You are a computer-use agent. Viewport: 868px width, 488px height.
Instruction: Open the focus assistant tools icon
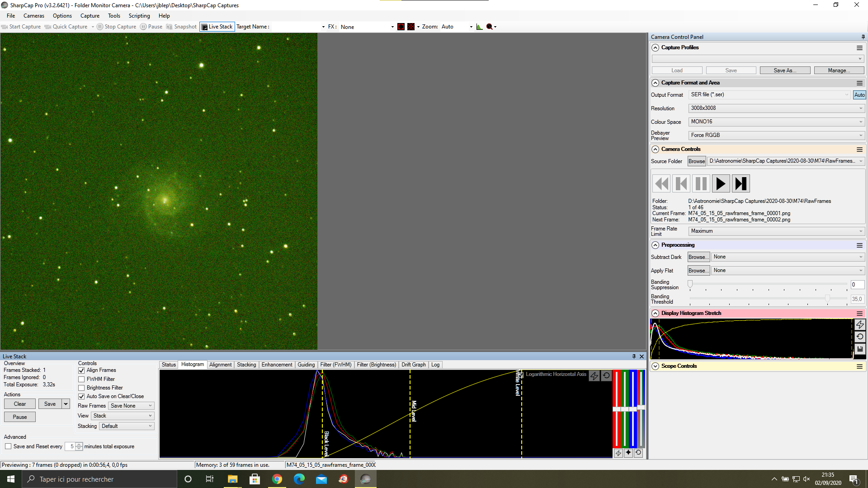coord(490,27)
